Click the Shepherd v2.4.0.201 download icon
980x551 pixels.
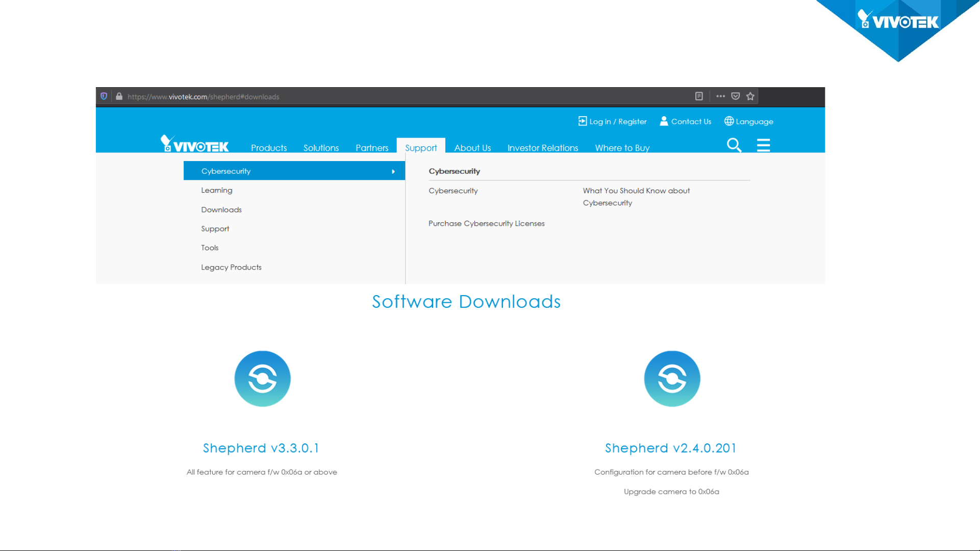(x=672, y=379)
